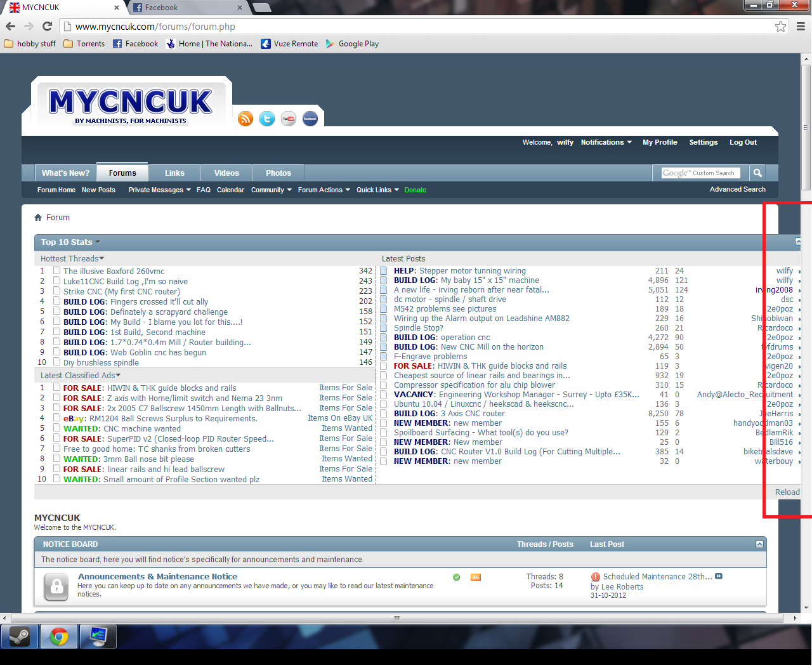Open the What's New? tab
The image size is (812, 665).
(65, 173)
